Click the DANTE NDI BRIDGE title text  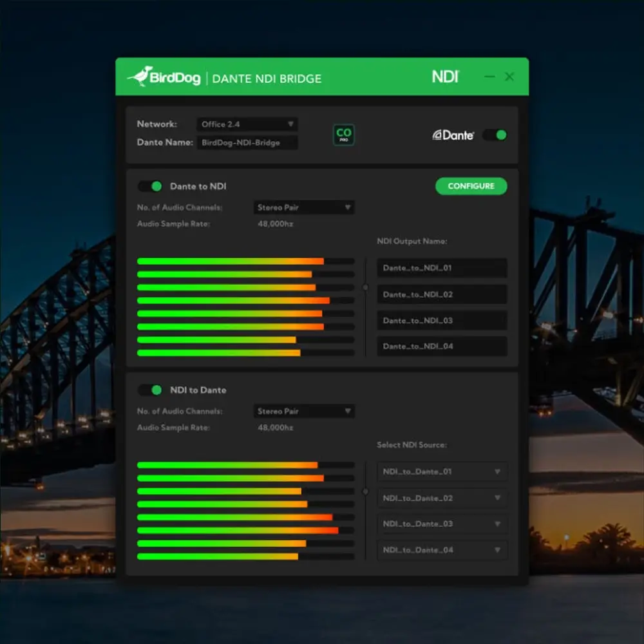click(267, 79)
